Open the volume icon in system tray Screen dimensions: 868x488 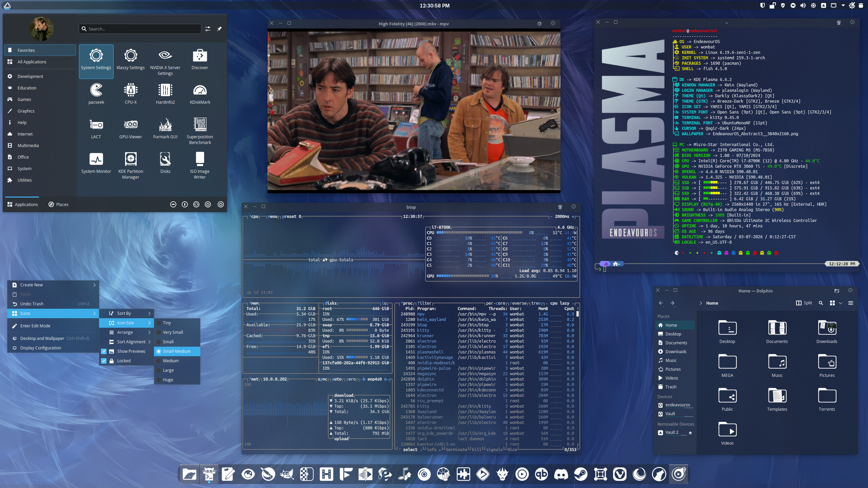[x=803, y=5]
